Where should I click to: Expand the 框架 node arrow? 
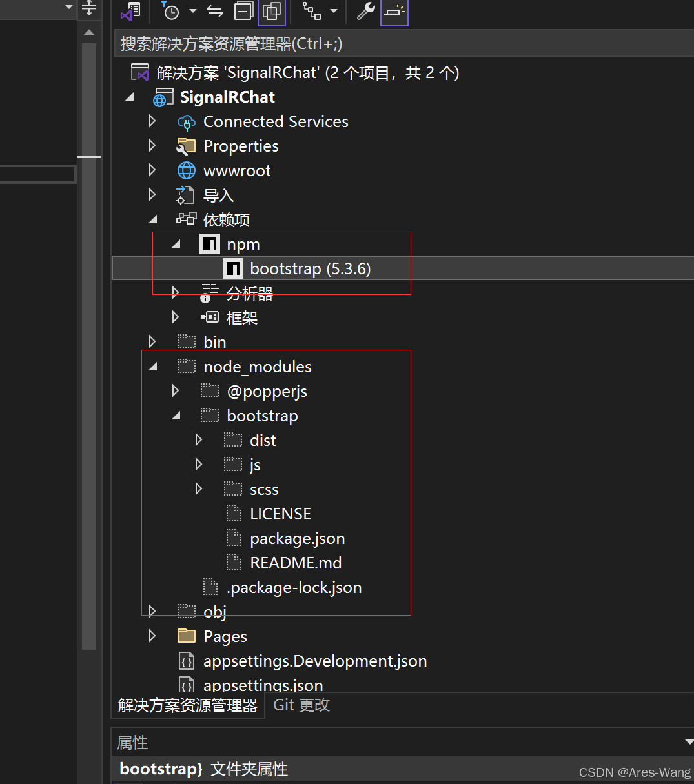176,317
